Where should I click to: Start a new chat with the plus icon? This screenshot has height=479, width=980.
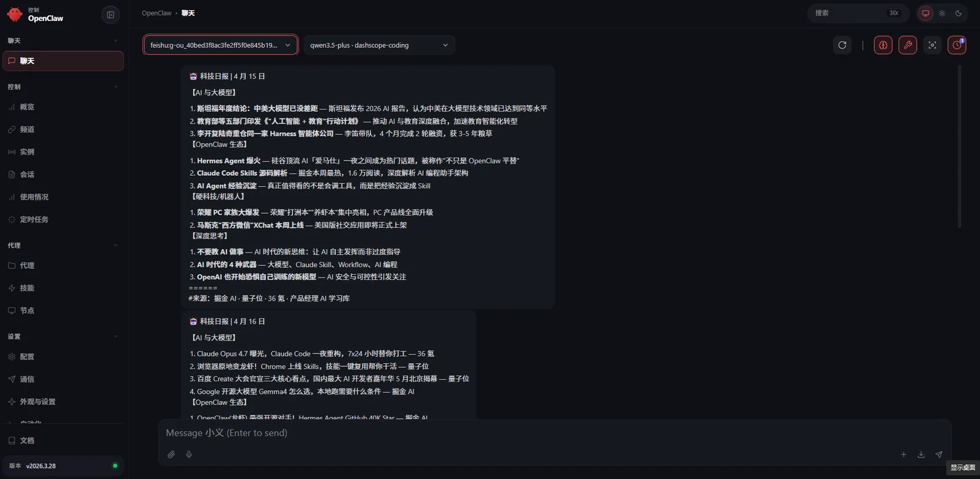[903, 454]
